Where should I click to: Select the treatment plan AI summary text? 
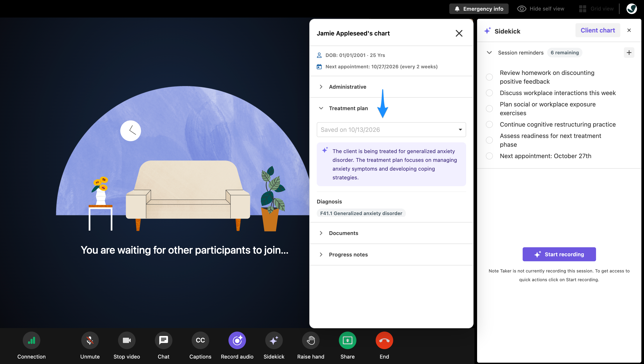pos(395,164)
